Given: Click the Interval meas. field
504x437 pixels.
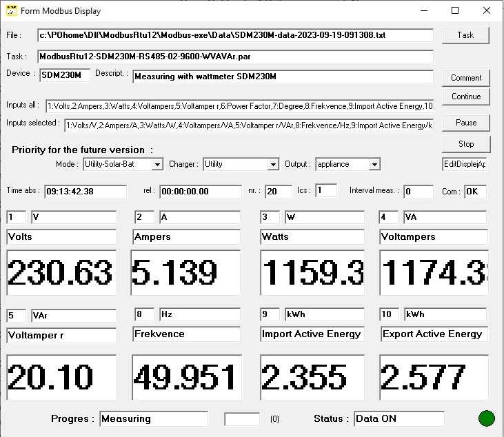Looking at the screenshot, I should (419, 192).
